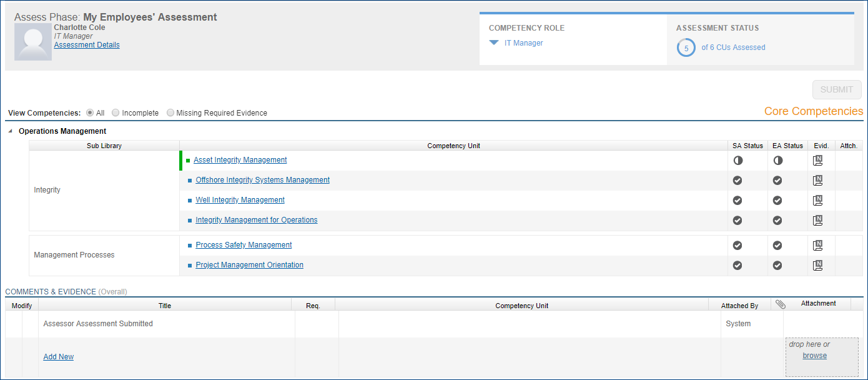Image resolution: width=868 pixels, height=380 pixels.
Task: Click SA Status icon for Asset Integrity Management
Action: pos(737,161)
